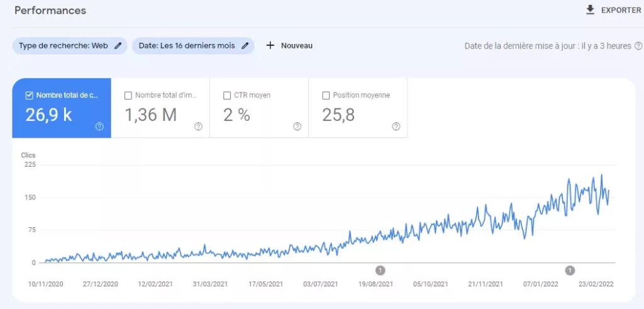
Task: Open the Date: Les 16 derniers mois filter
Action: pos(187,45)
